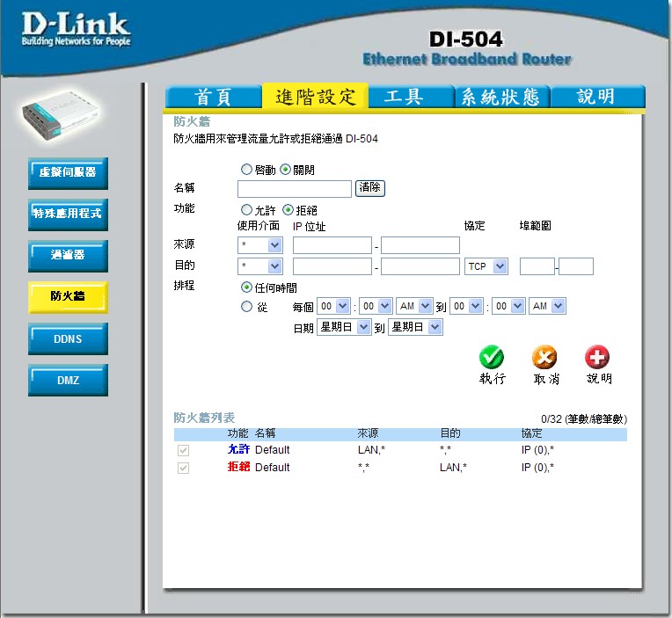672x618 pixels.
Task: Select the 啟動 (Enable) radio button
Action: pos(246,170)
